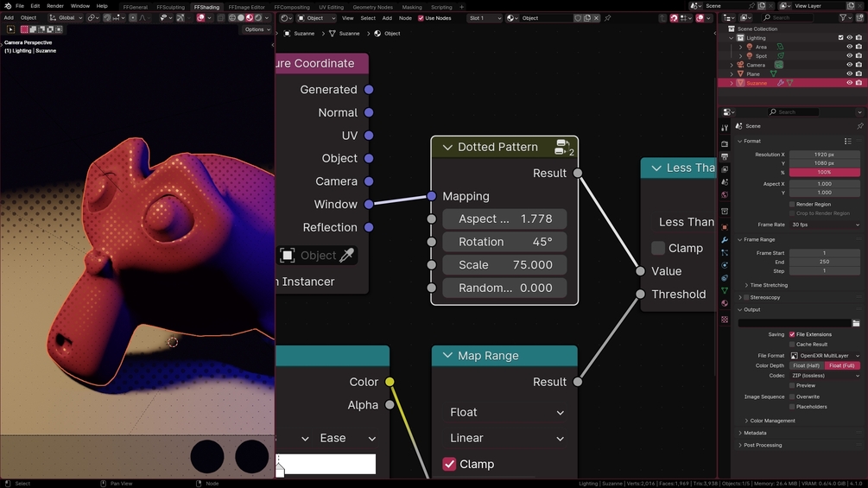
Task: Open the View Layer properties tab
Action: [725, 169]
